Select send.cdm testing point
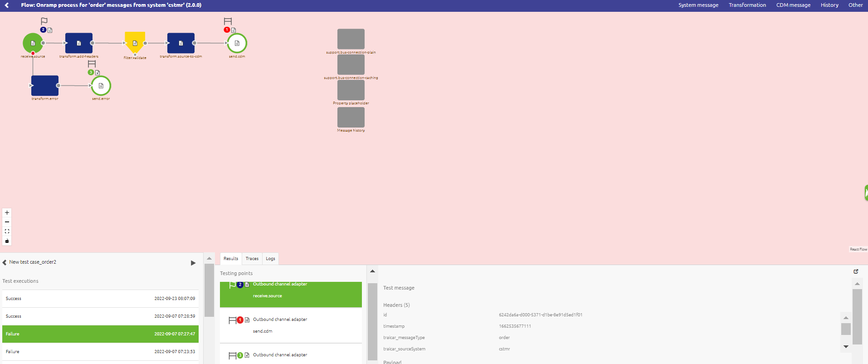The image size is (868, 364). click(x=291, y=325)
